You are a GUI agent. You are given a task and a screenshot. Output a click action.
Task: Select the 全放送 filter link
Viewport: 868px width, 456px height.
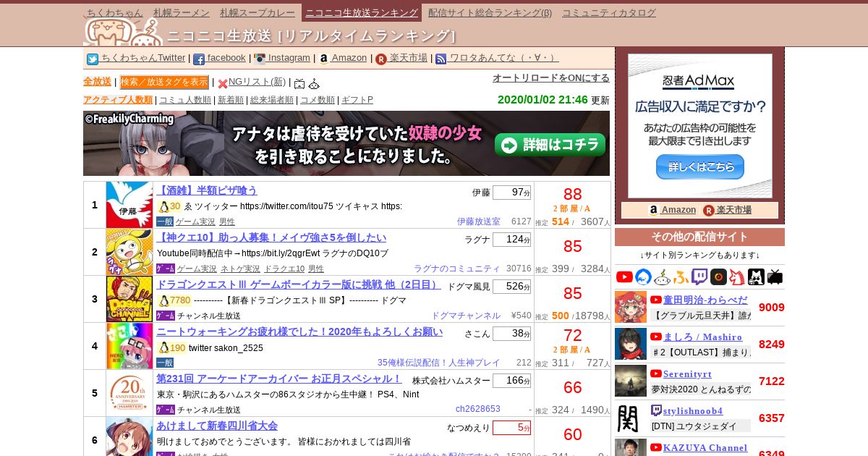(97, 82)
